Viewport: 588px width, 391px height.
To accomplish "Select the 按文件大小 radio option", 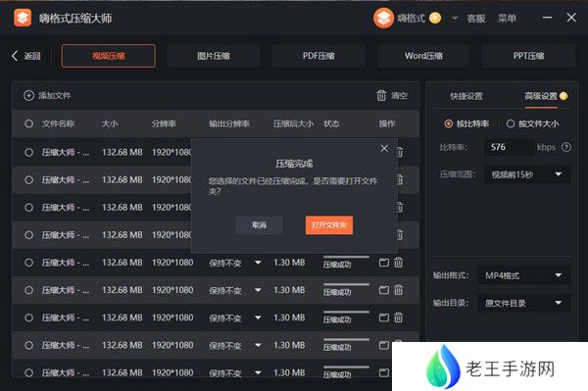I will 511,123.
